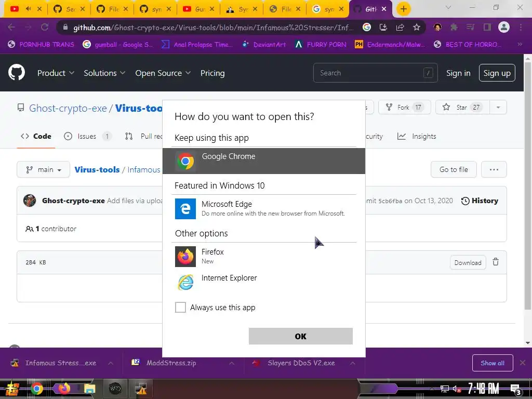Expand the Product menu in GitHub header

[56, 73]
